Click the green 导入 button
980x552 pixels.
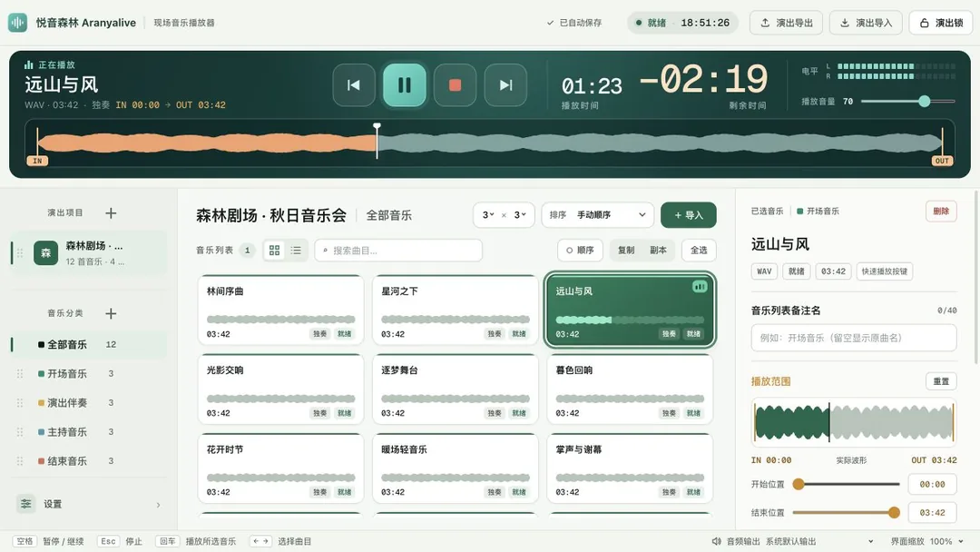[688, 215]
